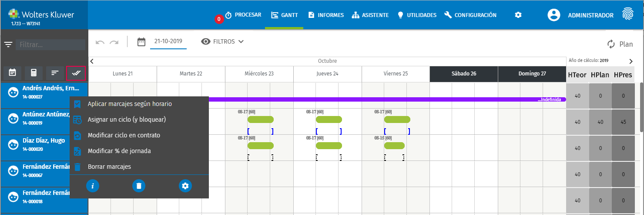644x215 pixels.
Task: Click the ADMINISTRADOR user label
Action: point(590,15)
